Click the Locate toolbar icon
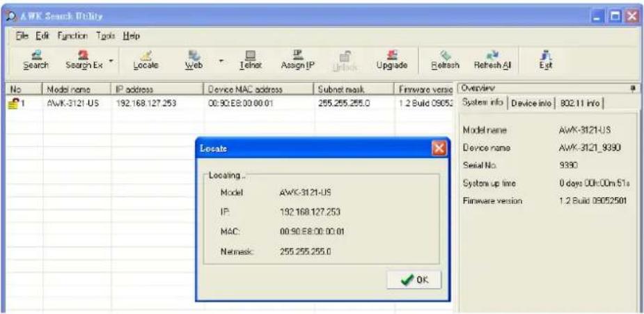Screen dimensions: 644x314 (146, 61)
